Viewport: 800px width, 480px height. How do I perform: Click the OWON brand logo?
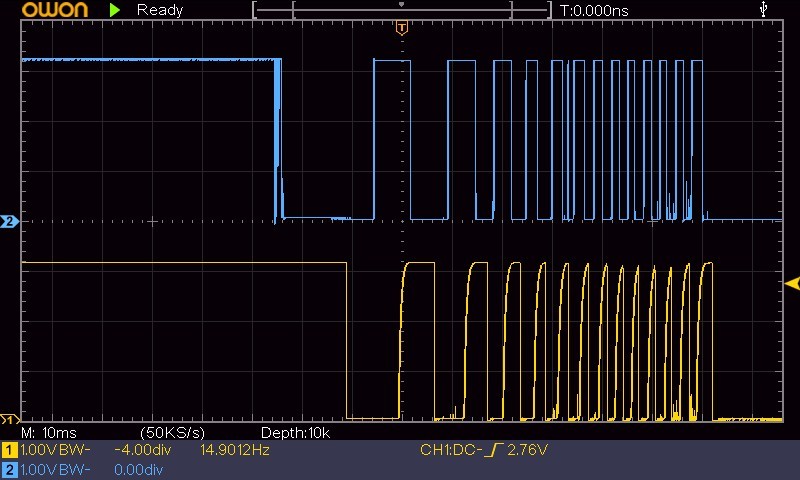[55, 10]
